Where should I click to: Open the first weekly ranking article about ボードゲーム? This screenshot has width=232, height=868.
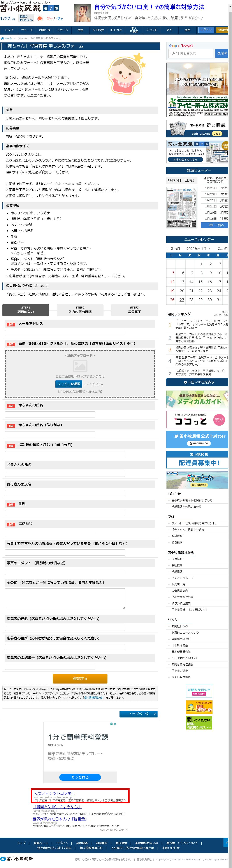(202, 324)
